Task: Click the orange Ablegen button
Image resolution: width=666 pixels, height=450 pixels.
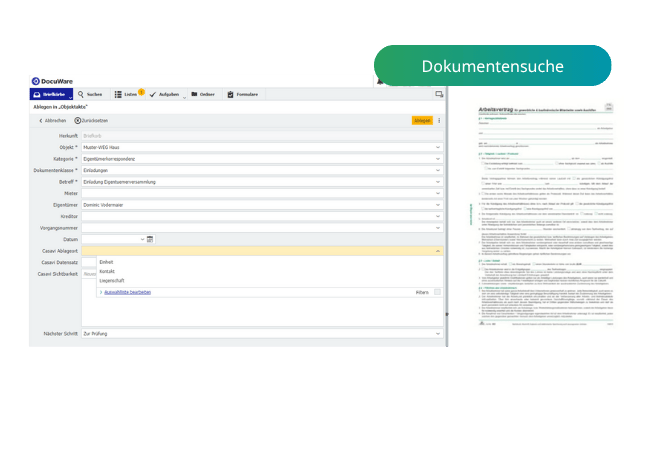Action: (422, 121)
